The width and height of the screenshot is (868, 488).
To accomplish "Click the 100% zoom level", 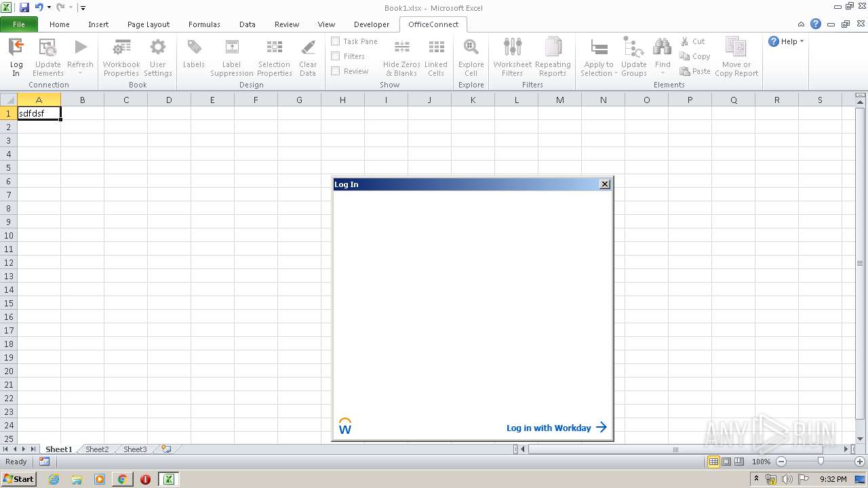I will coord(761,462).
